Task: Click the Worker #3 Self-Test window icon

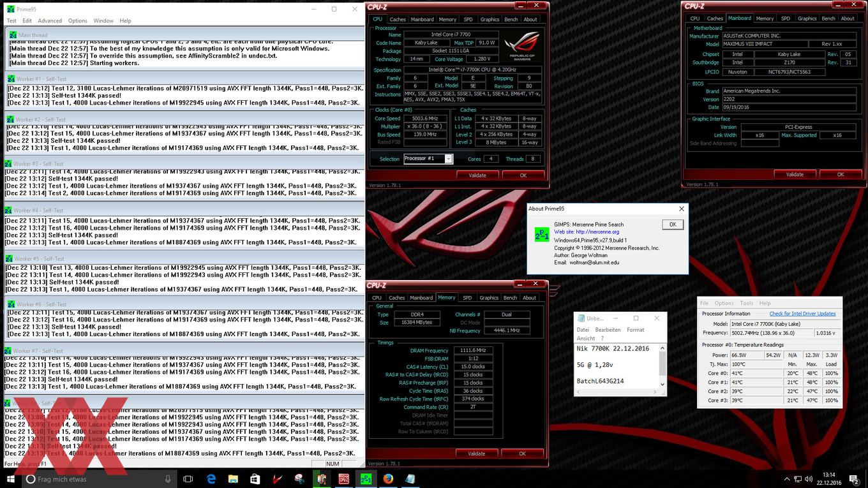Action: pyautogui.click(x=8, y=164)
